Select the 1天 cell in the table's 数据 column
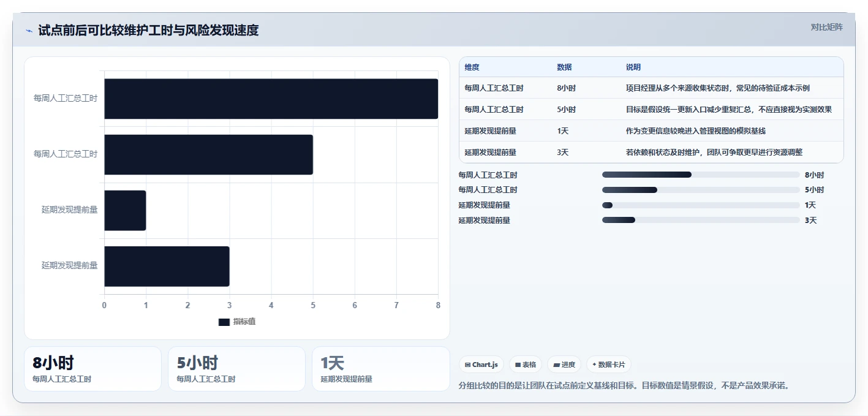Viewport: 868px width, 416px height. pos(562,131)
